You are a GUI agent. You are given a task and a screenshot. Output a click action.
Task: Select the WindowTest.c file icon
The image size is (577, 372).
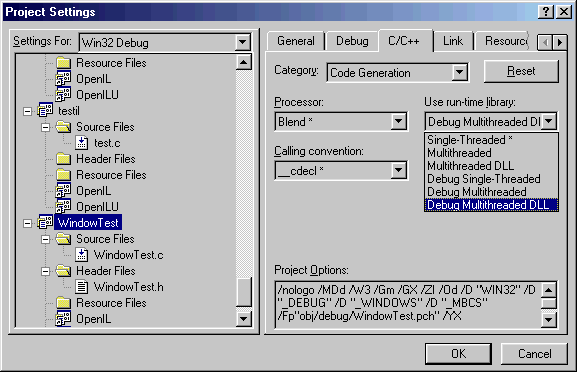click(x=81, y=255)
